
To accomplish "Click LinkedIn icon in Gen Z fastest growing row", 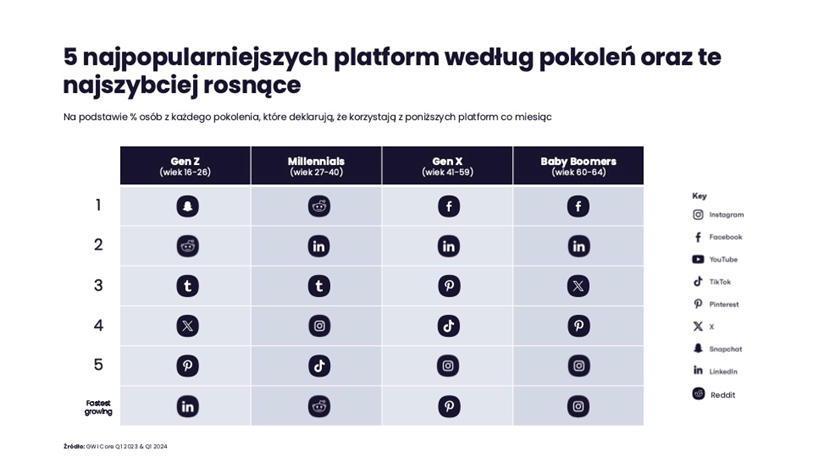I will click(187, 406).
